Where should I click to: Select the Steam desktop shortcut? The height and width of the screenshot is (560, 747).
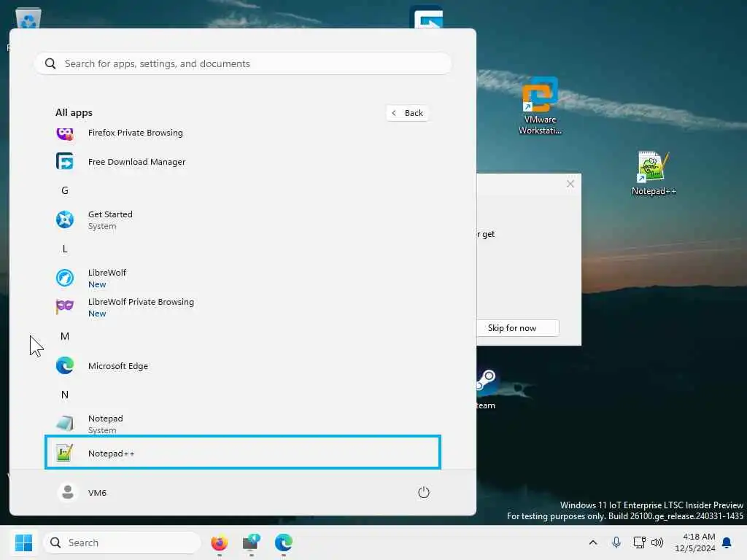coord(485,389)
